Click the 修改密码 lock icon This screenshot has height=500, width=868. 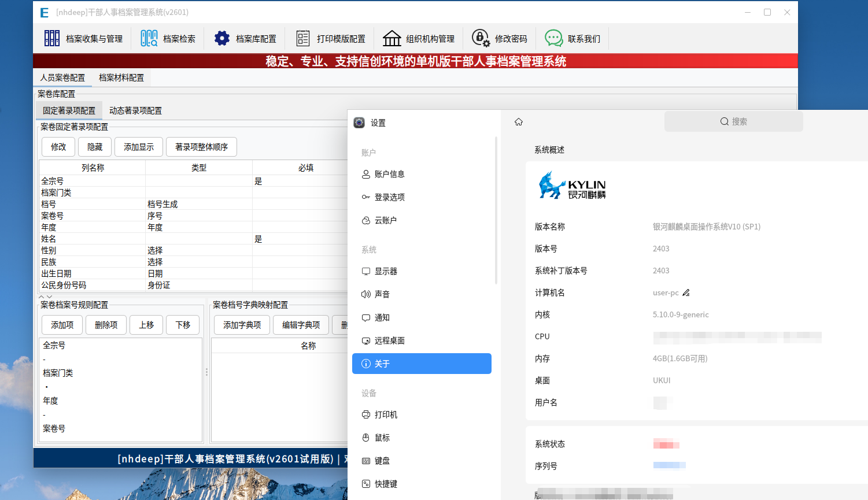(x=480, y=38)
